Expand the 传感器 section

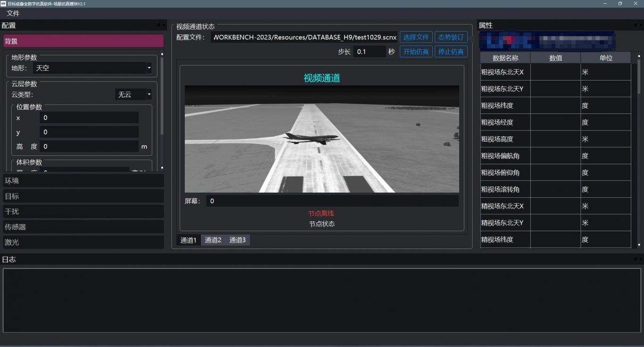[x=83, y=226]
